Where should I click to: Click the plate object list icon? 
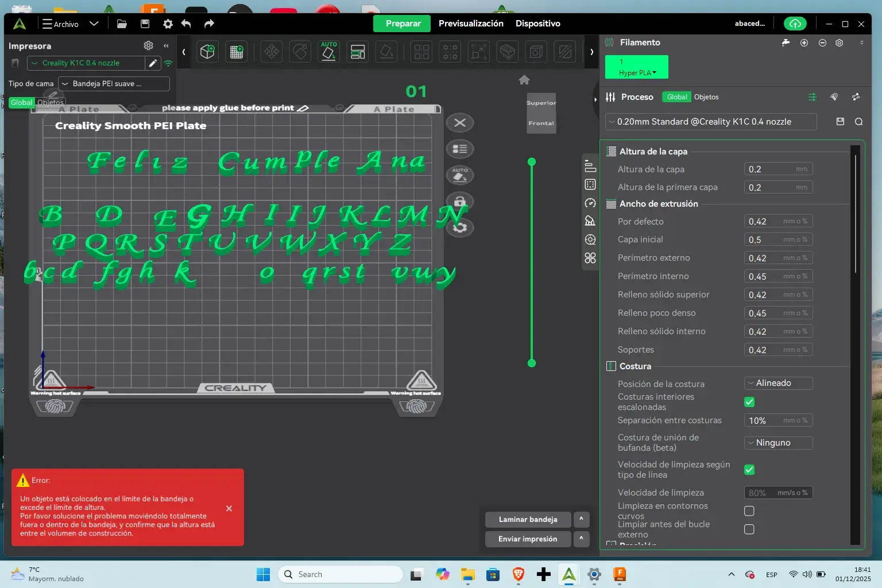click(x=460, y=149)
